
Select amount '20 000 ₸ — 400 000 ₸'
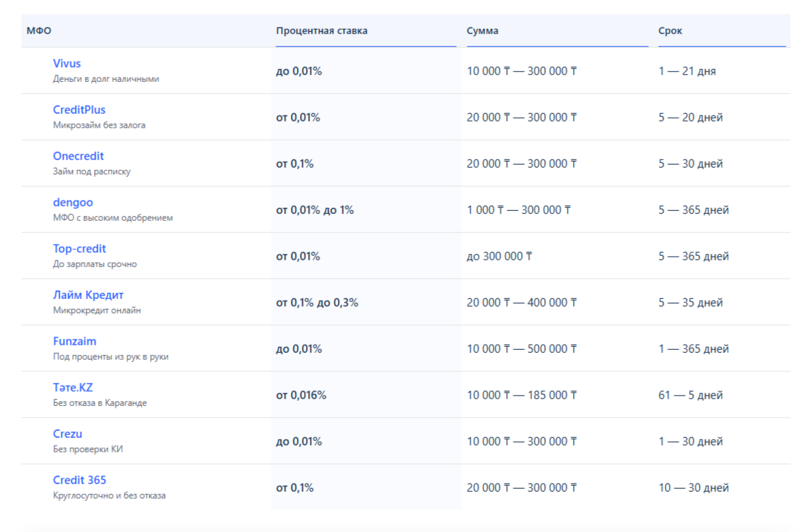pyautogui.click(x=522, y=303)
